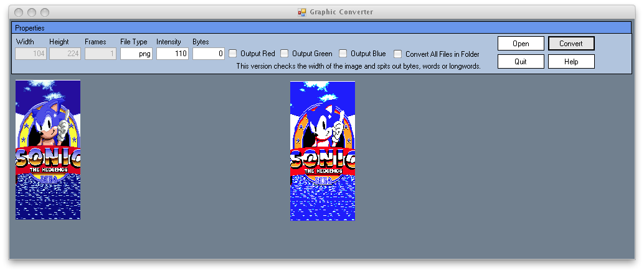Select the Frames field showing 1
The height and width of the screenshot is (272, 644).
point(101,54)
